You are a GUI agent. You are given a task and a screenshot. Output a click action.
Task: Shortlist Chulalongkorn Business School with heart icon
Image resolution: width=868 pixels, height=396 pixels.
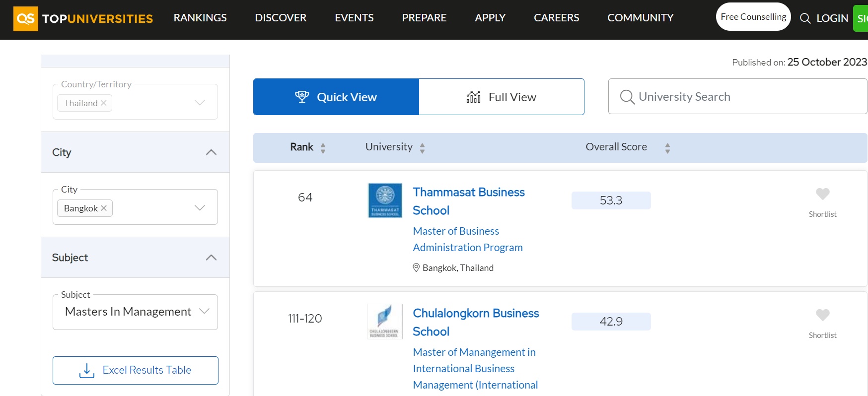click(x=822, y=315)
